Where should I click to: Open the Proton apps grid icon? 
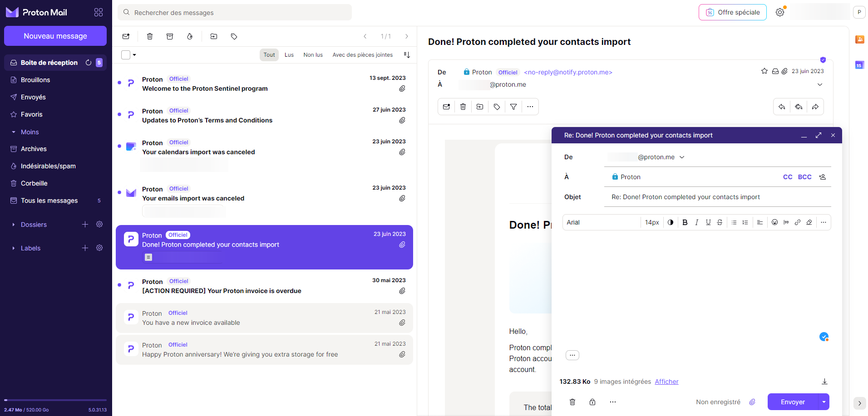pos(99,12)
